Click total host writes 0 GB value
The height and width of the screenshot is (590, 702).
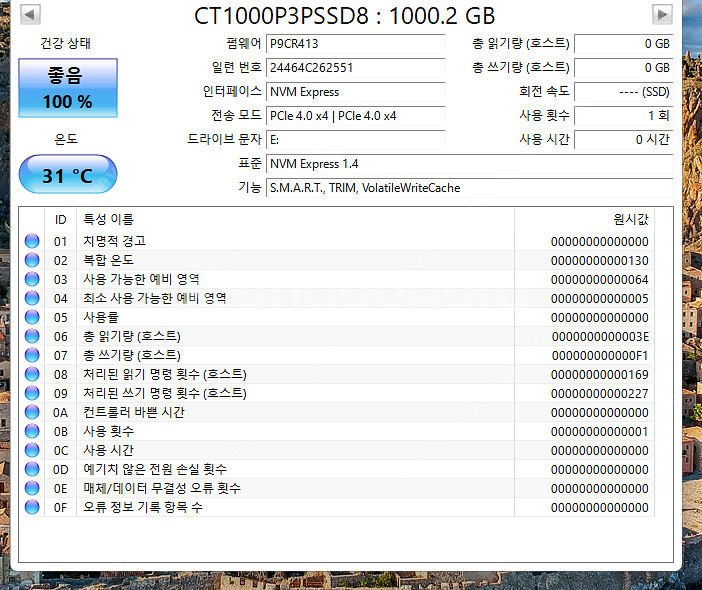[x=624, y=68]
